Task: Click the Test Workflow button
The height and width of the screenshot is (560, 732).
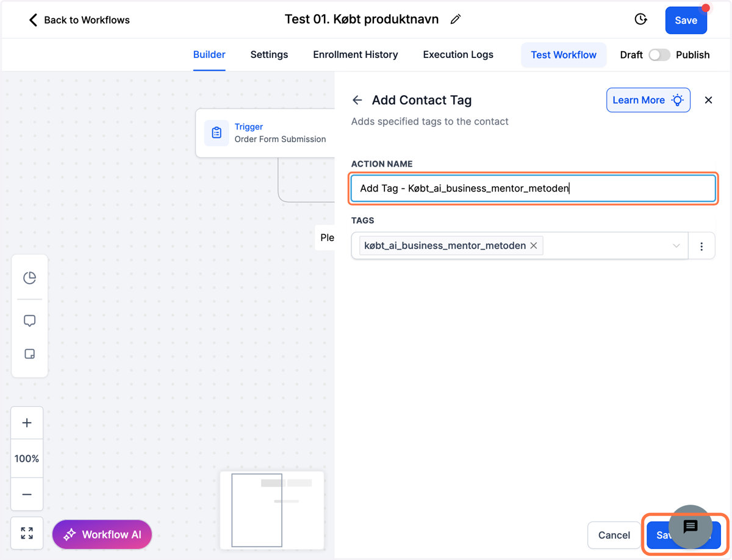Action: click(564, 54)
